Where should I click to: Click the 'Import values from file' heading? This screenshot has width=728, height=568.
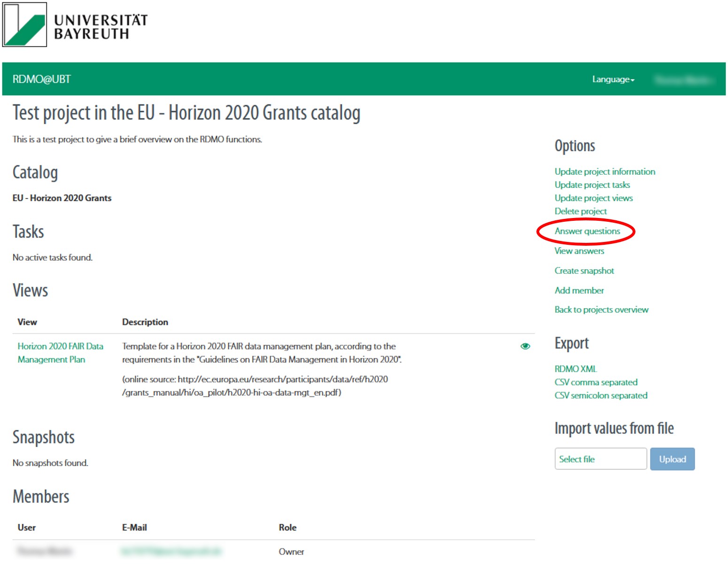pos(614,428)
